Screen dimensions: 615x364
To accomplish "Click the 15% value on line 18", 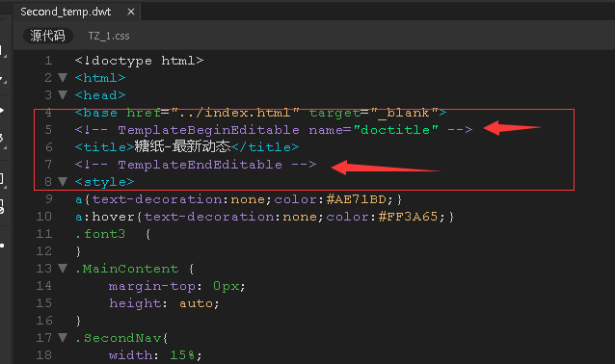I will click(x=182, y=355).
